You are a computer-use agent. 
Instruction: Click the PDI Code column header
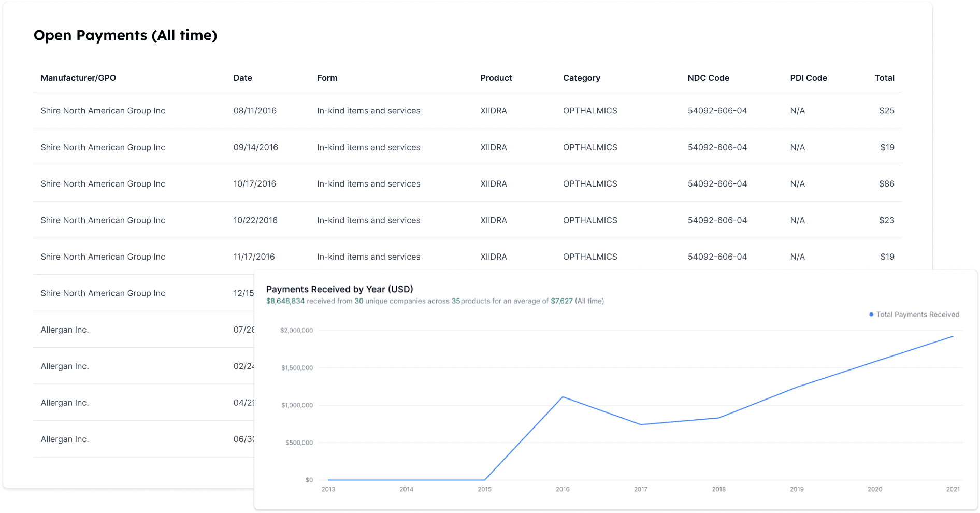pos(808,78)
